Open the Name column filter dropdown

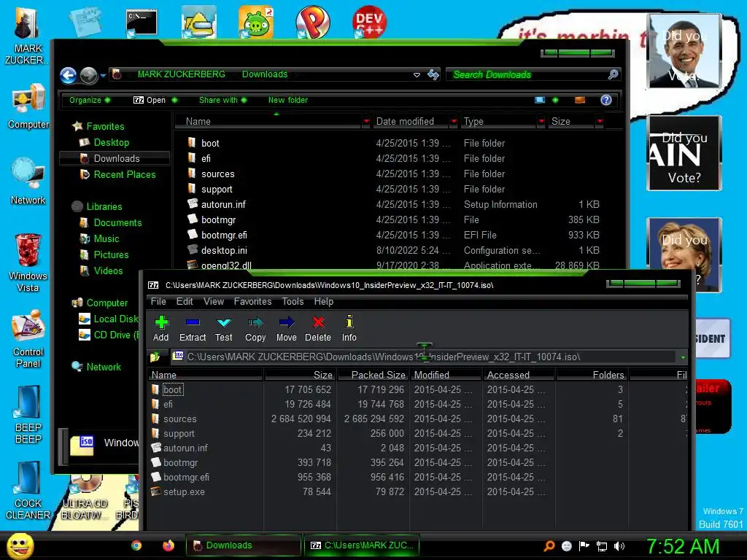(x=366, y=122)
